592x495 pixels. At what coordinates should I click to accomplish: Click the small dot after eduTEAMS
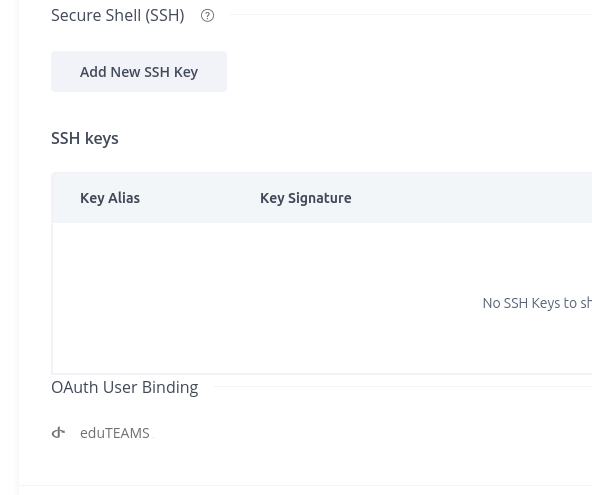[153, 438]
